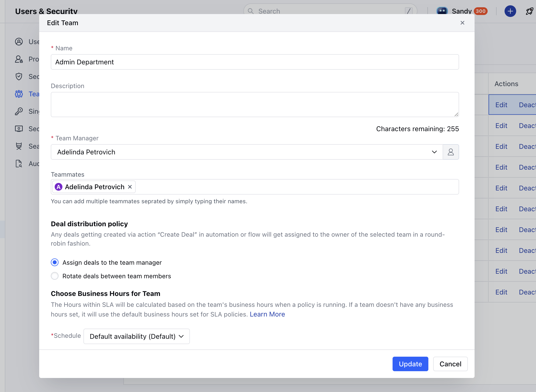536x392 pixels.
Task: Open Sandy's assistant bot avatar
Action: pyautogui.click(x=442, y=11)
